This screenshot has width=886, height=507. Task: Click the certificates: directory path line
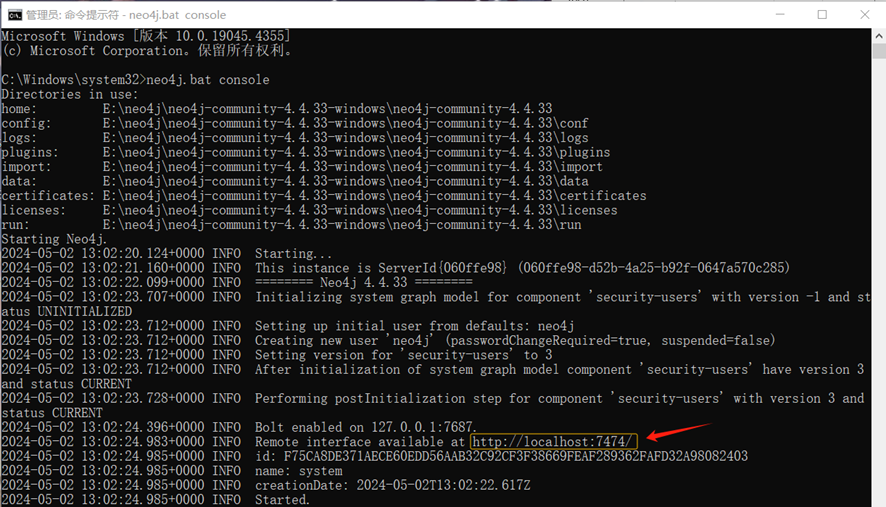(x=324, y=196)
